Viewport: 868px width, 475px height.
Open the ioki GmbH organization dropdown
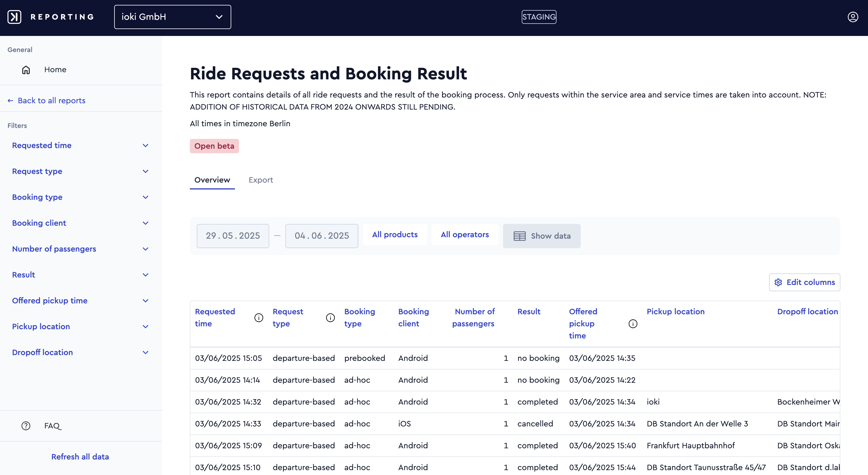(x=173, y=17)
